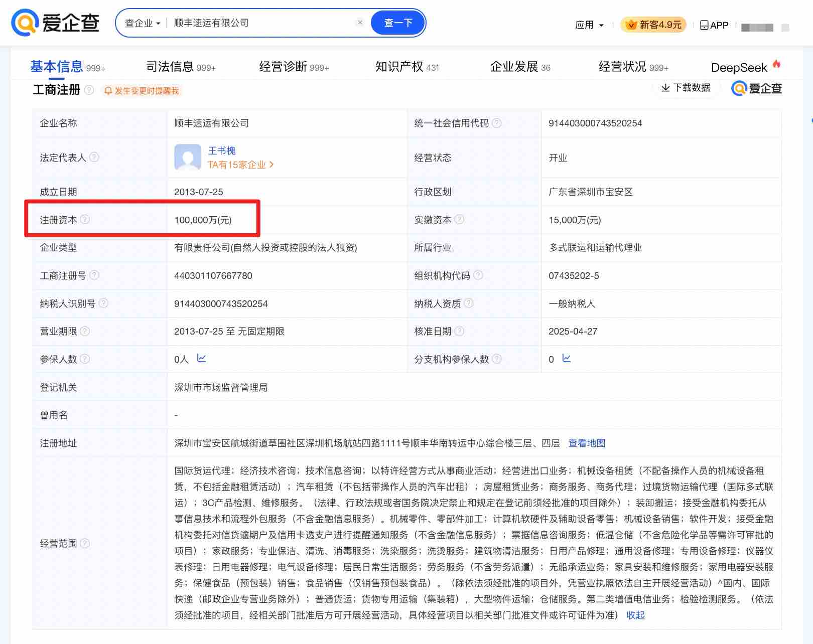Open the 查企业 search type dropdown
The height and width of the screenshot is (644, 813).
143,23
